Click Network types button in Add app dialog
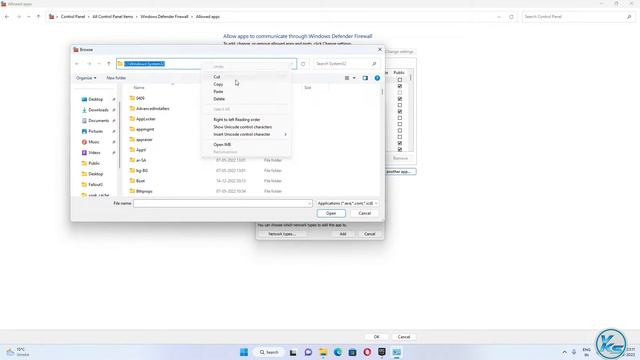Viewport: 640px width, 360px height. pos(282,234)
